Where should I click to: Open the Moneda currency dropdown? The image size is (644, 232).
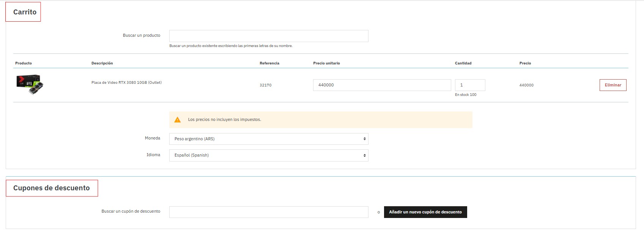[x=268, y=139]
